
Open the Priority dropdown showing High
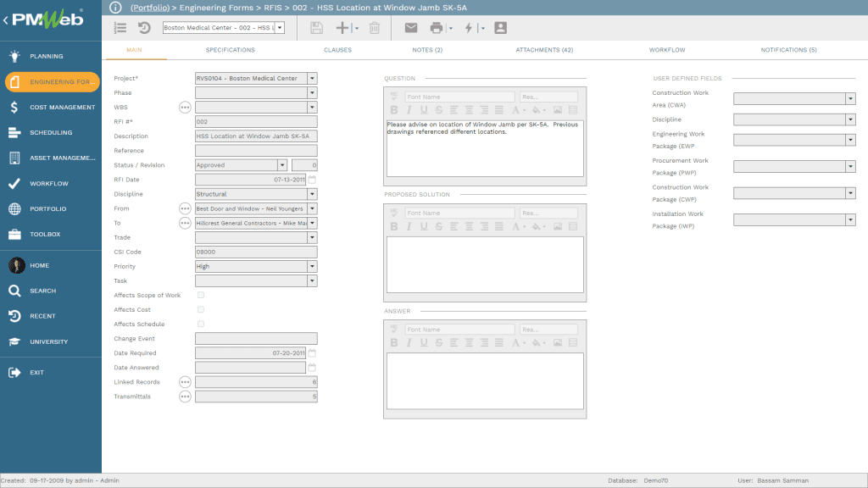point(311,266)
